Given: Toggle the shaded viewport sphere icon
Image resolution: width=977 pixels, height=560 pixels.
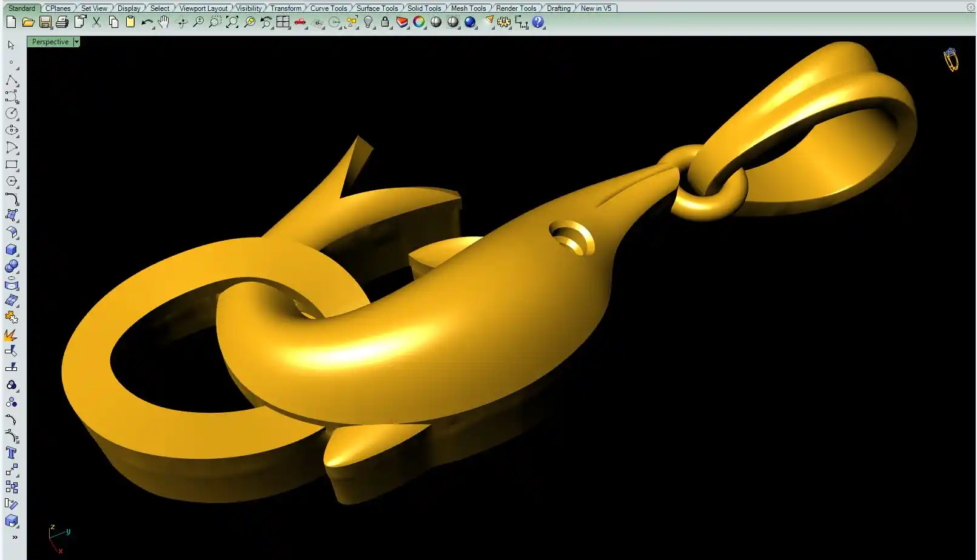Looking at the screenshot, I should tap(436, 22).
